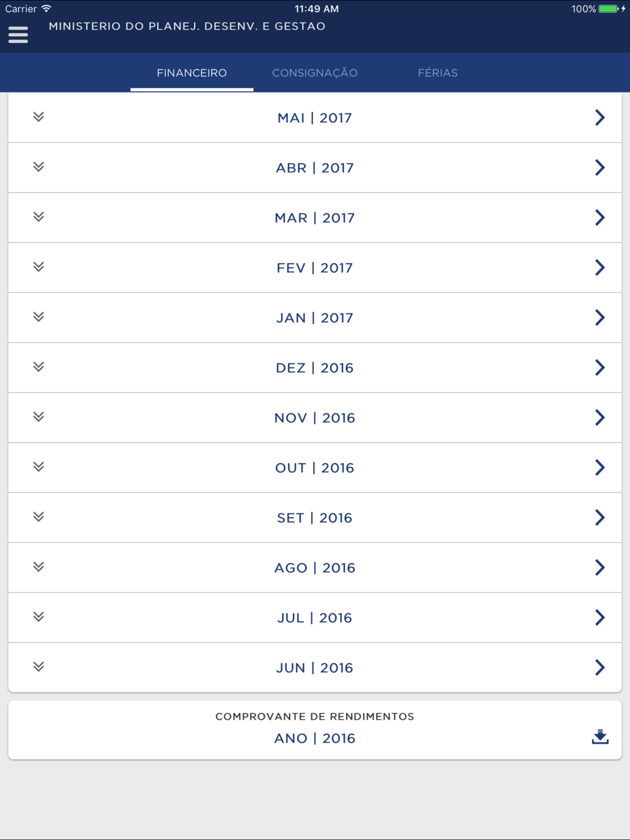This screenshot has width=630, height=840.
Task: Tap right arrow on AGO 2016 row
Action: pyautogui.click(x=600, y=567)
